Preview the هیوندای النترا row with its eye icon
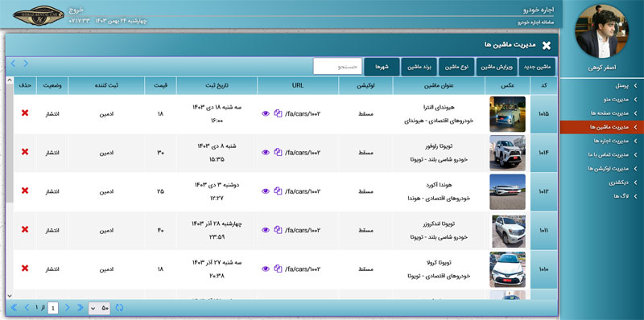644x320 pixels. pos(266,113)
